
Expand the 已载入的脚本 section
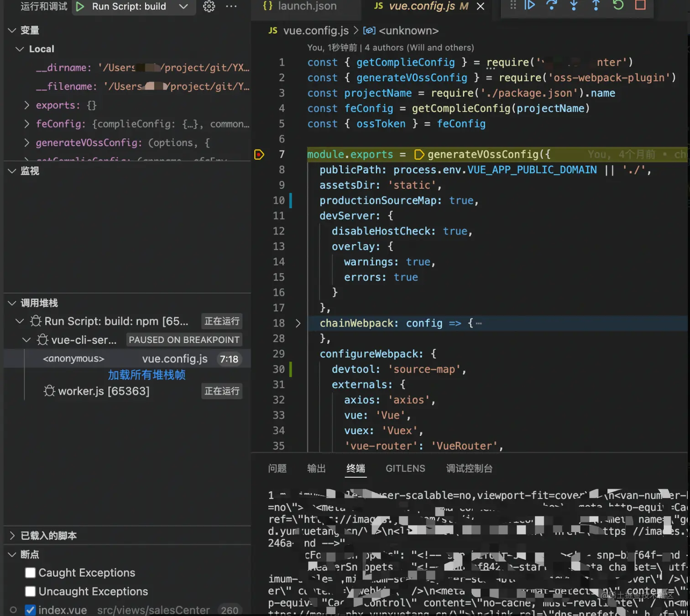click(12, 536)
